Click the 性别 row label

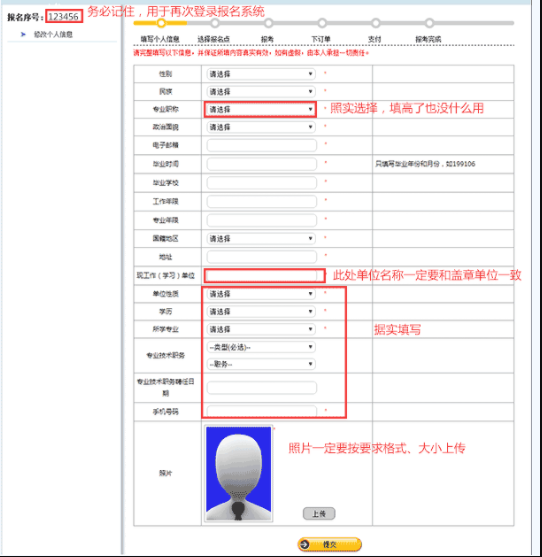coord(166,74)
